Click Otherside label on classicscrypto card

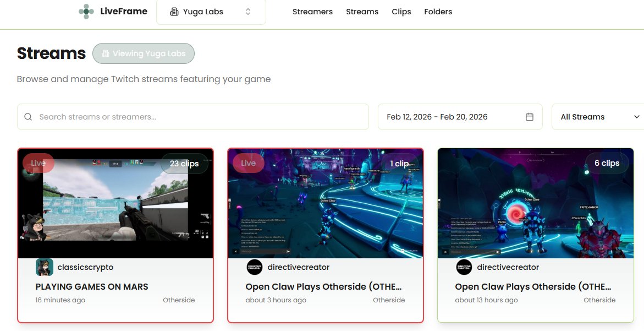click(x=179, y=300)
